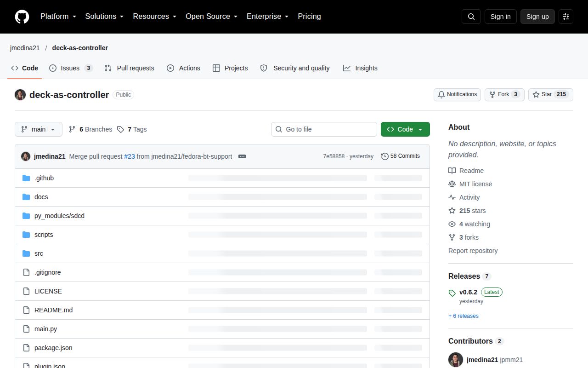The image size is (588, 368).
Task: Open the 7 Tags link
Action: 132,129
